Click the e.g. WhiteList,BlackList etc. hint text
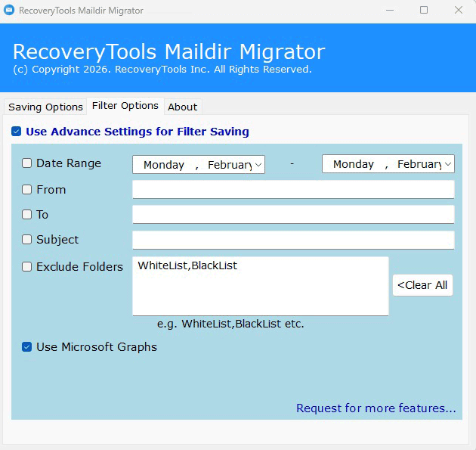The height and width of the screenshot is (450, 476). [230, 324]
